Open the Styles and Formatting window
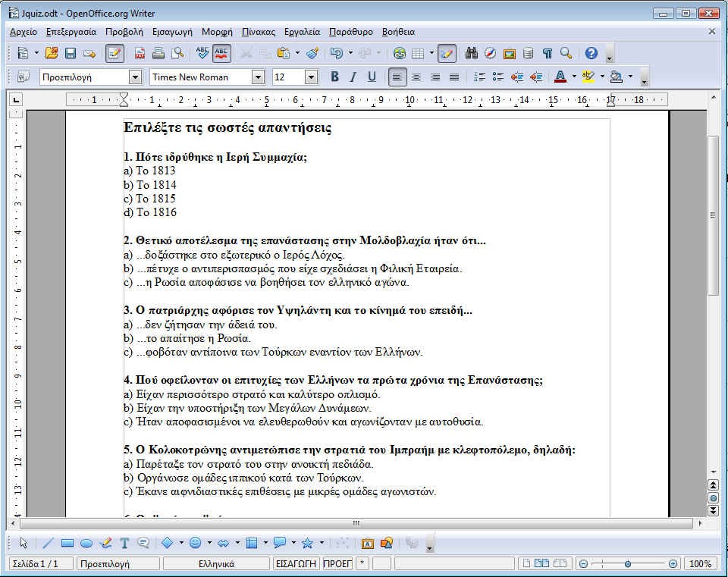Image resolution: width=728 pixels, height=577 pixels. (x=23, y=77)
